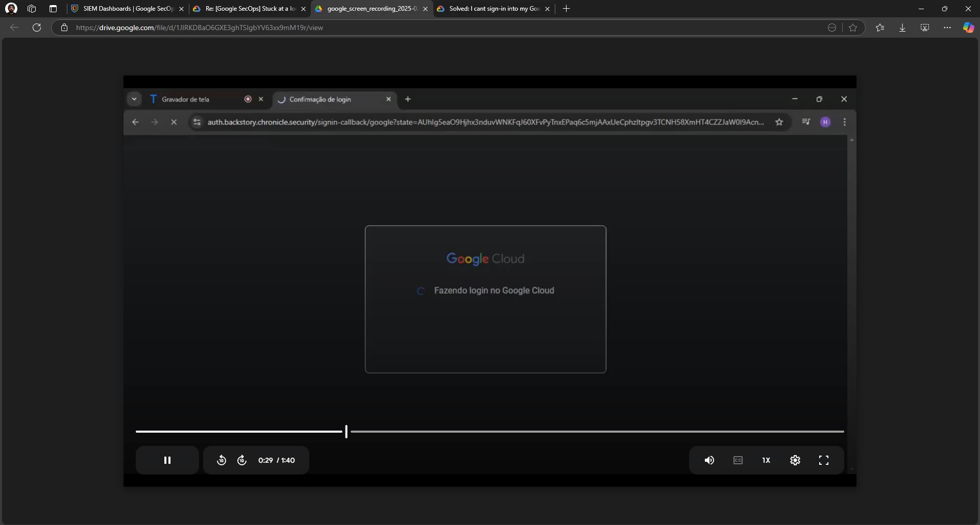The image size is (980, 525).
Task: Click recording indicator on Gravador de tela tab
Action: [248, 99]
